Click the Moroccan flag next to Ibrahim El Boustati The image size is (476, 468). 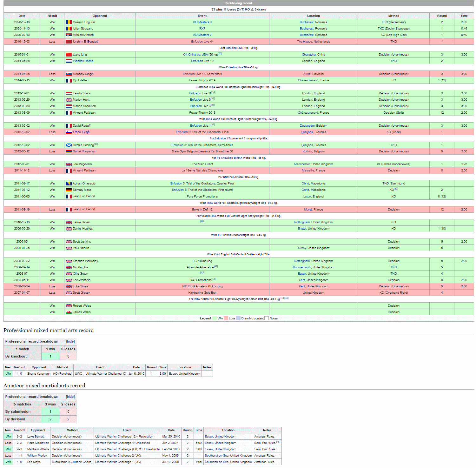pos(69,42)
